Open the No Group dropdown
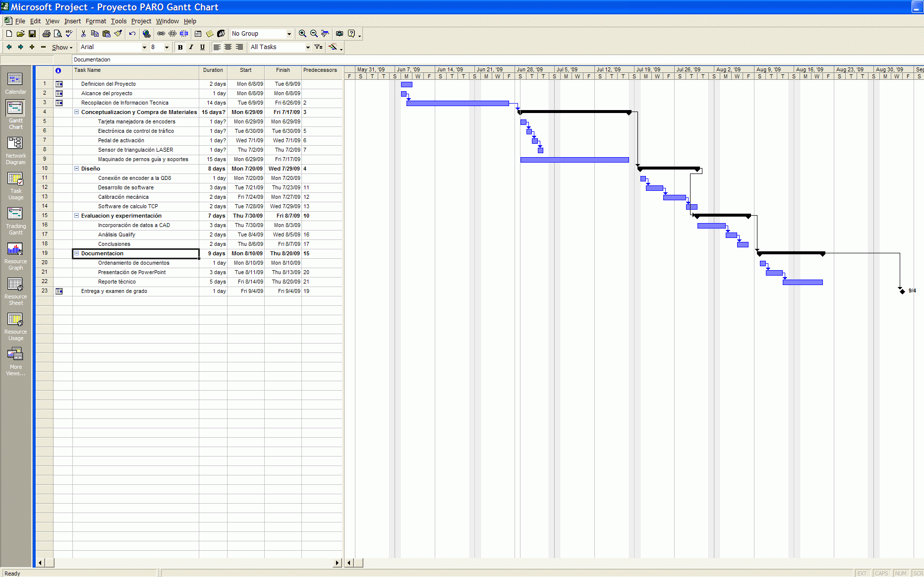This screenshot has height=577, width=924. click(289, 34)
